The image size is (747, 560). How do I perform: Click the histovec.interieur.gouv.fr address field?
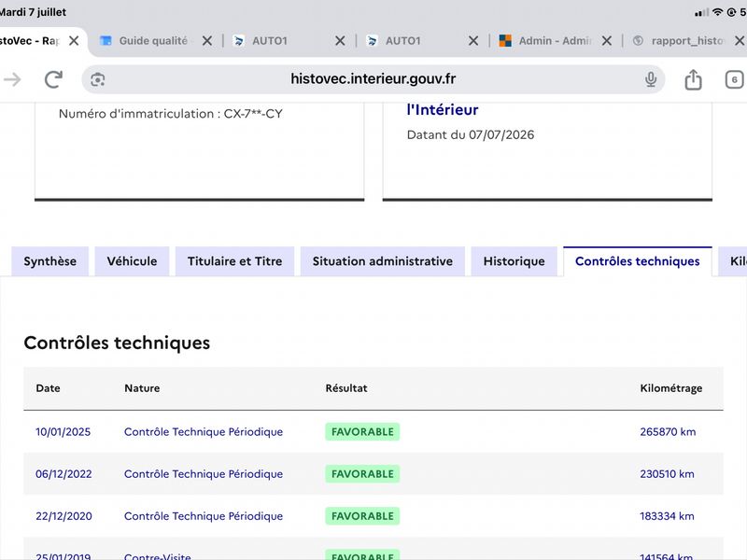click(x=373, y=79)
